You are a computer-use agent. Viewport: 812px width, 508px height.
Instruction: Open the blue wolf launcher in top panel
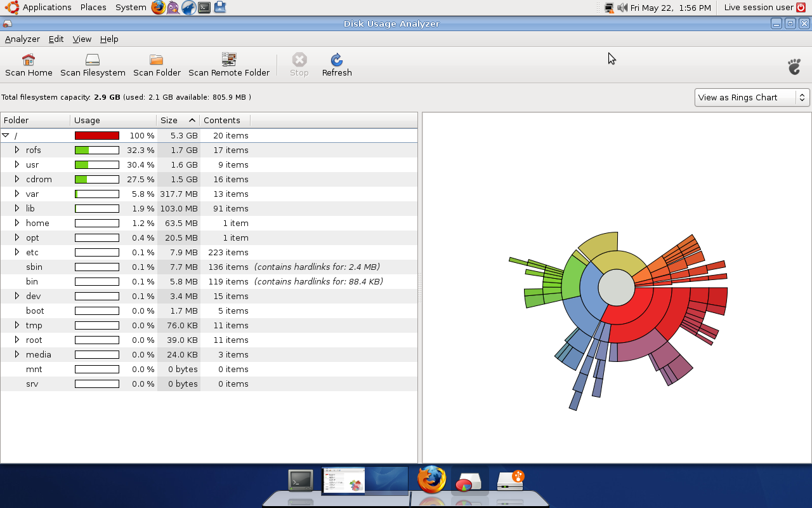tap(188, 8)
